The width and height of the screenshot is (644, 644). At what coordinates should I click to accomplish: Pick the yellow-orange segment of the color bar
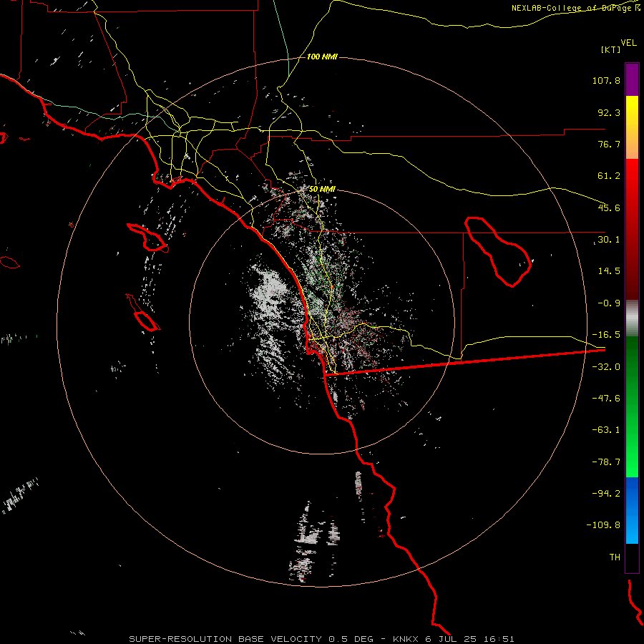[632, 127]
